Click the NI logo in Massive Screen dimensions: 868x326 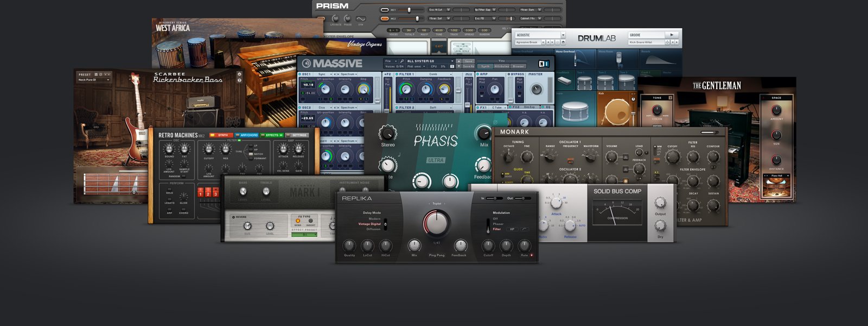(x=543, y=63)
